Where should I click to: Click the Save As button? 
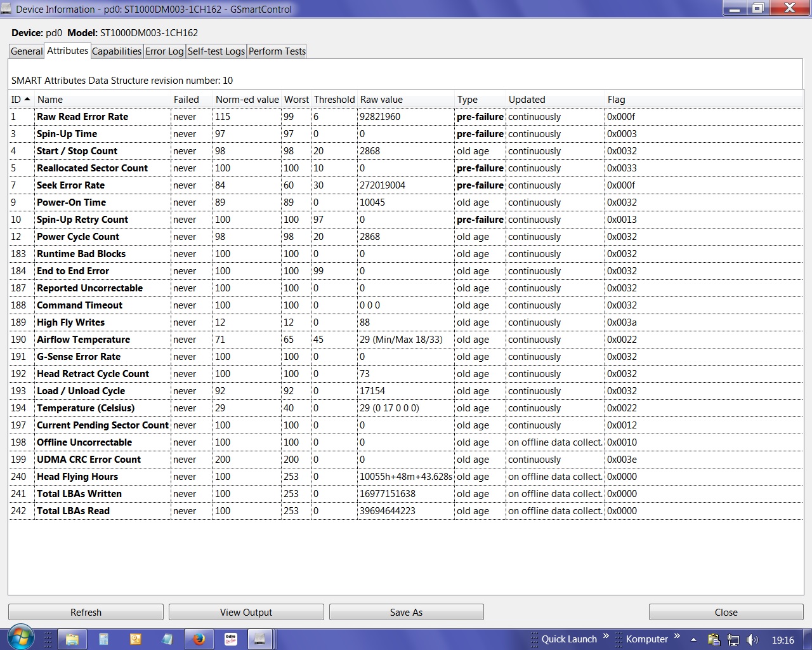406,612
